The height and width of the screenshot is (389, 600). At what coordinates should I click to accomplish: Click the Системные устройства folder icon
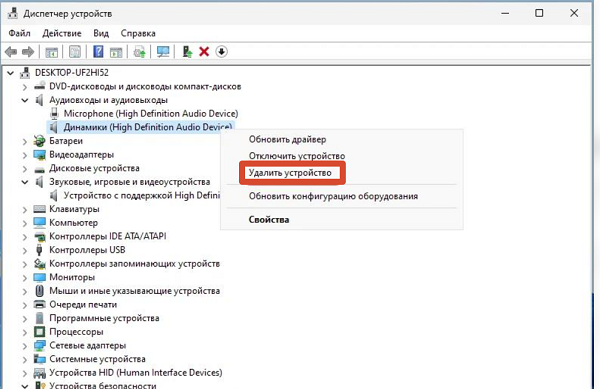click(39, 359)
